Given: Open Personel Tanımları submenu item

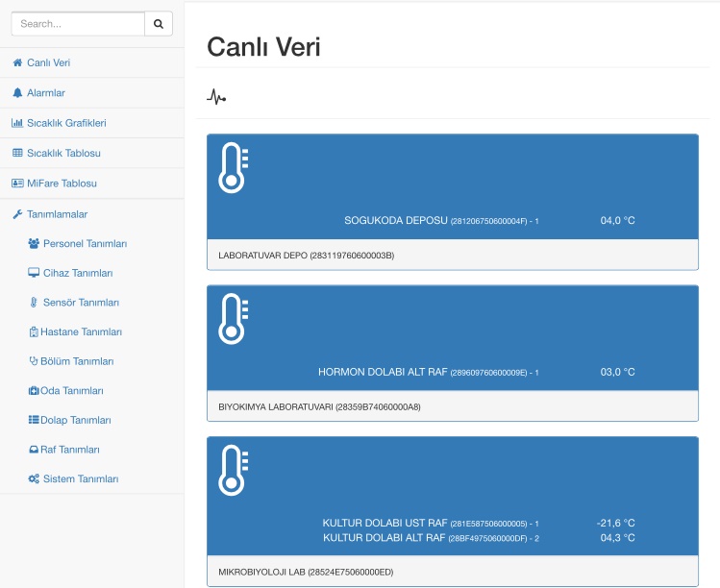Looking at the screenshot, I should pos(85,244).
